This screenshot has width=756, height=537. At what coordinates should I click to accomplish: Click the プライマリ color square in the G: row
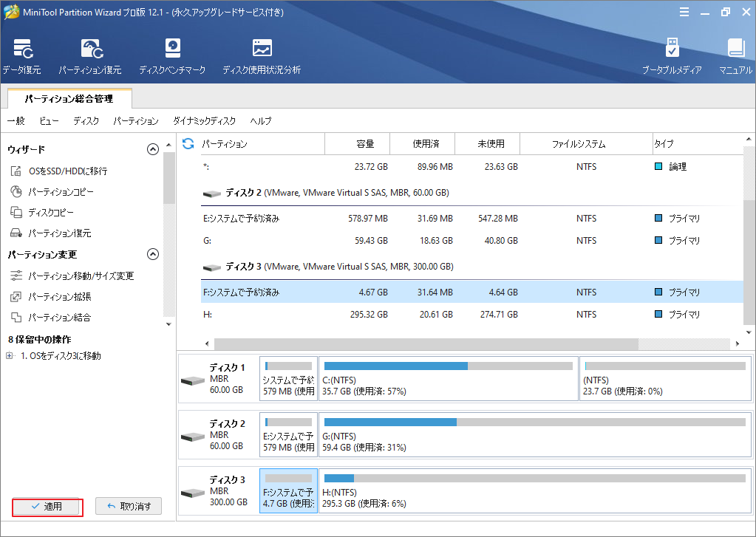coord(658,240)
